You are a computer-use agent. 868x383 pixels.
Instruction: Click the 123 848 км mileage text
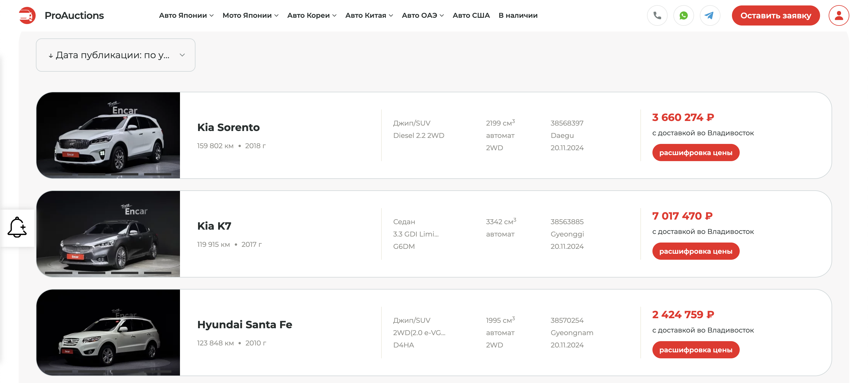pyautogui.click(x=215, y=343)
